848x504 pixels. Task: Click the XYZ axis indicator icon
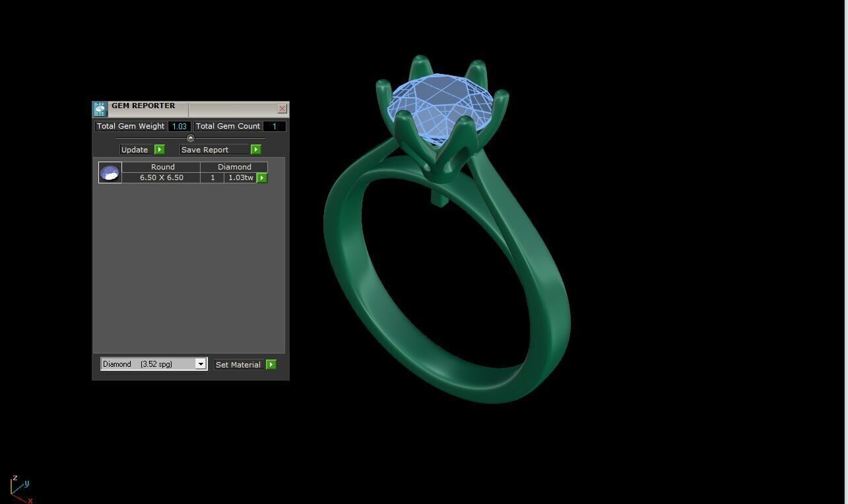point(20,489)
